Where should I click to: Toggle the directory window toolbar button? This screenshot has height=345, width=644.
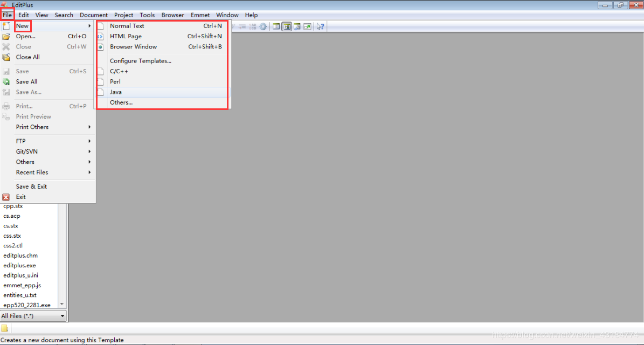[x=287, y=27]
